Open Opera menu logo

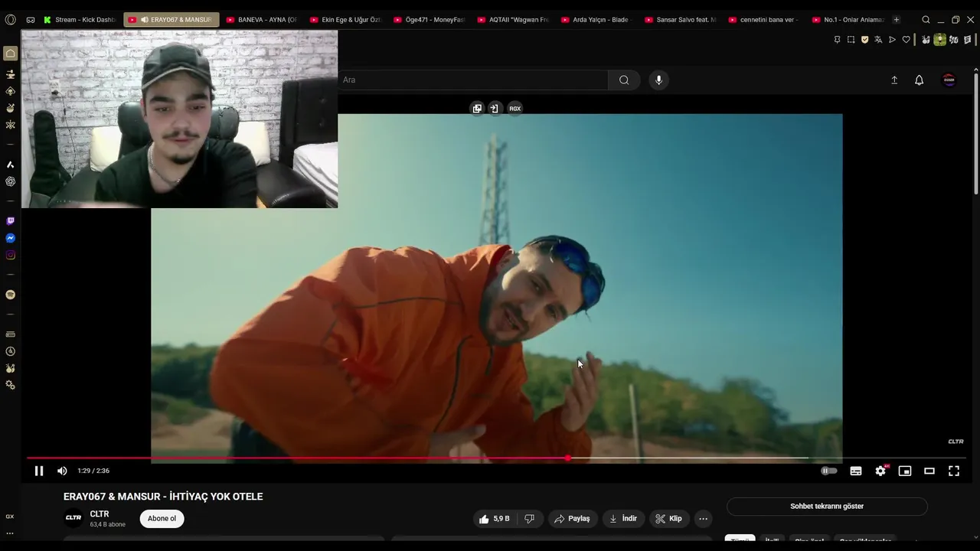pyautogui.click(x=11, y=20)
